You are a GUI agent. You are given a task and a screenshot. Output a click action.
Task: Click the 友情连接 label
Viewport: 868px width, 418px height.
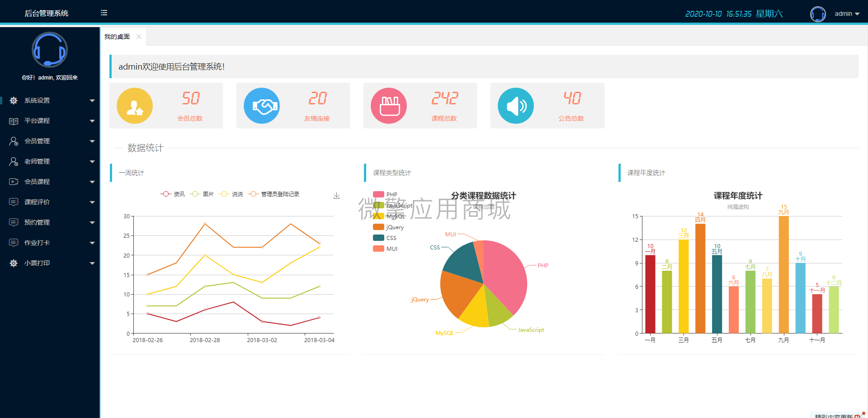point(317,118)
